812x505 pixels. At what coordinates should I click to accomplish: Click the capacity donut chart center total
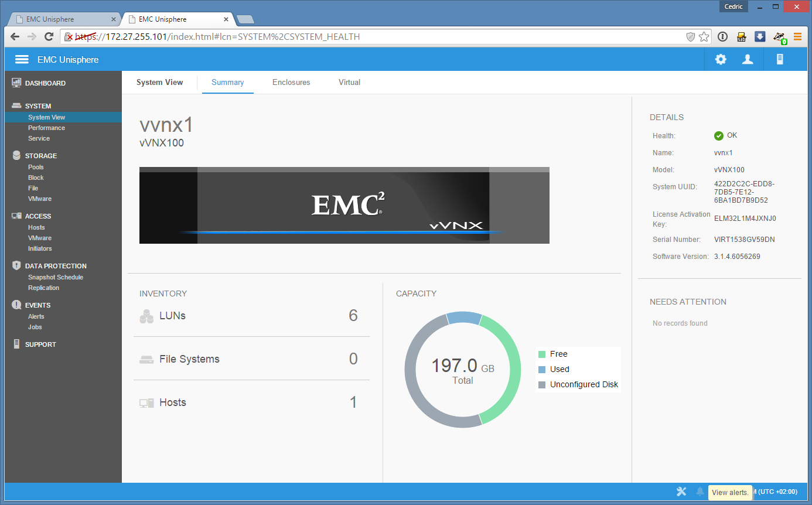(463, 371)
